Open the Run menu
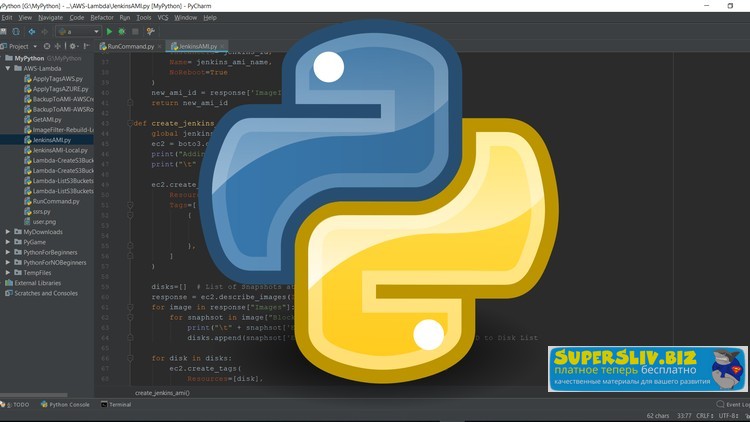This screenshot has width=750, height=422. [x=125, y=18]
